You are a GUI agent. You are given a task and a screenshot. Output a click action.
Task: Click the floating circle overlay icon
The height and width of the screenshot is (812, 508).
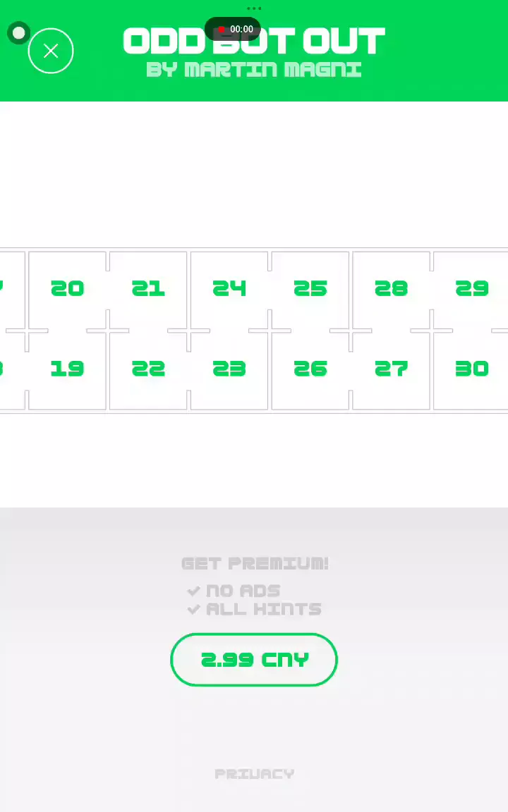coord(18,33)
